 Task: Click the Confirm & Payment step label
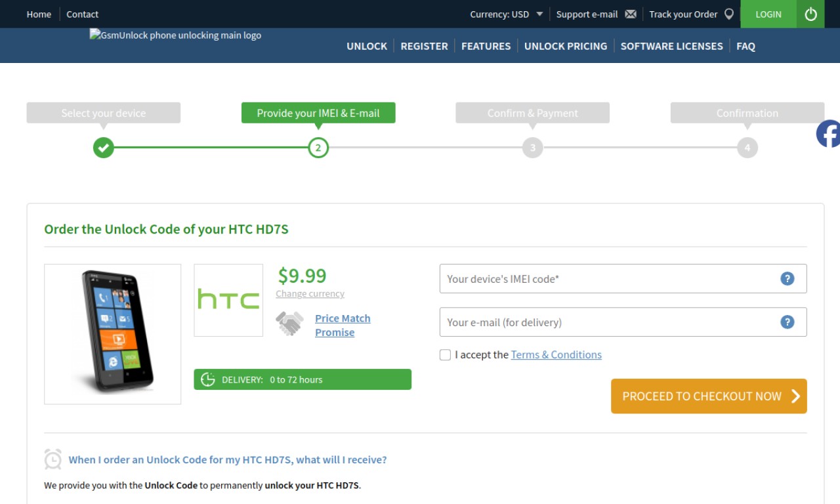tap(533, 113)
